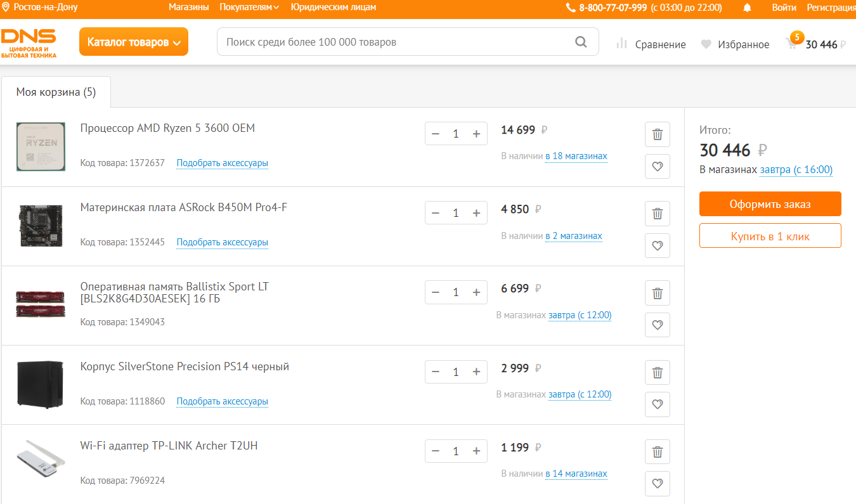856x504 pixels.
Task: Add Ballistix Sport LT memory to favorites
Action: (658, 325)
